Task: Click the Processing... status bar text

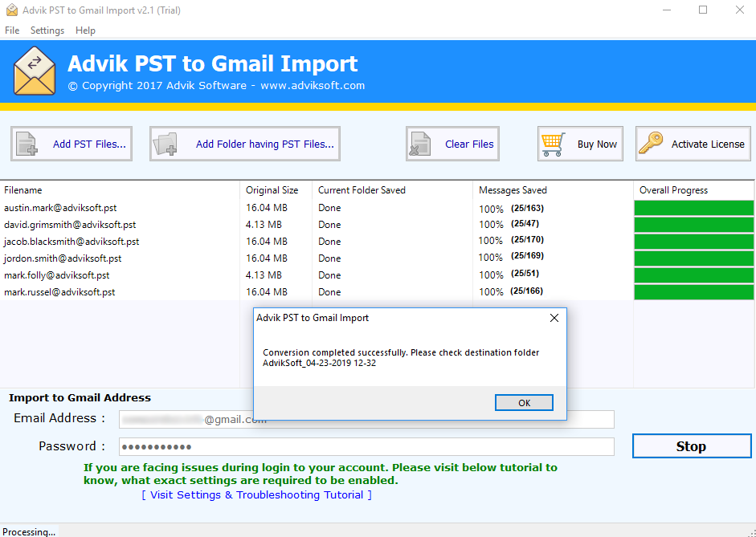Action: click(29, 531)
